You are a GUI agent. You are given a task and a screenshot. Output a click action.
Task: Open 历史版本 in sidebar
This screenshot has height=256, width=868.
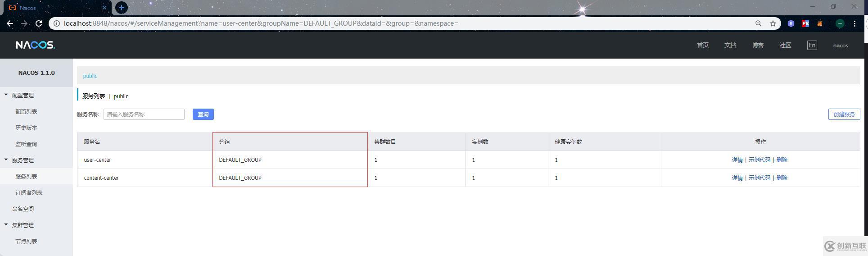26,128
